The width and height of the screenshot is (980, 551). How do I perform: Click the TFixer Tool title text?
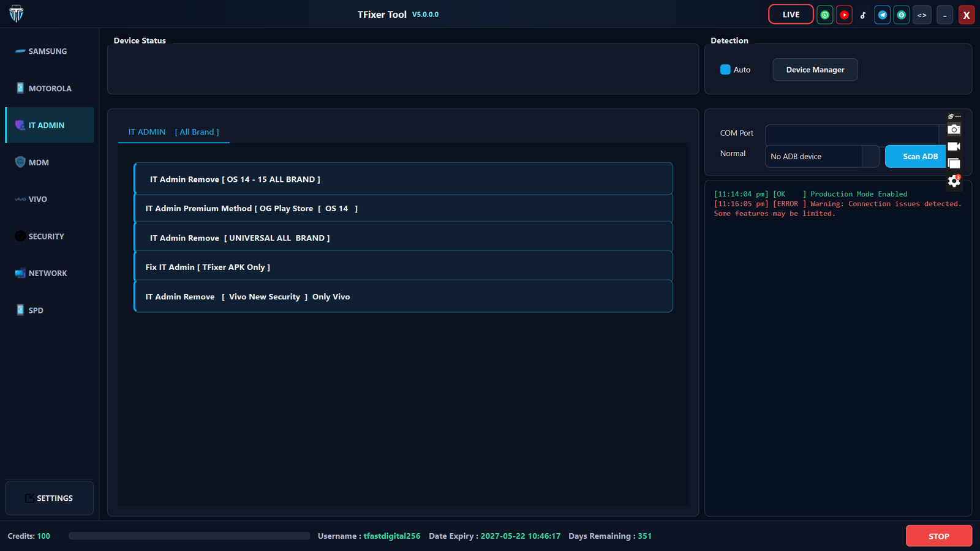382,15
